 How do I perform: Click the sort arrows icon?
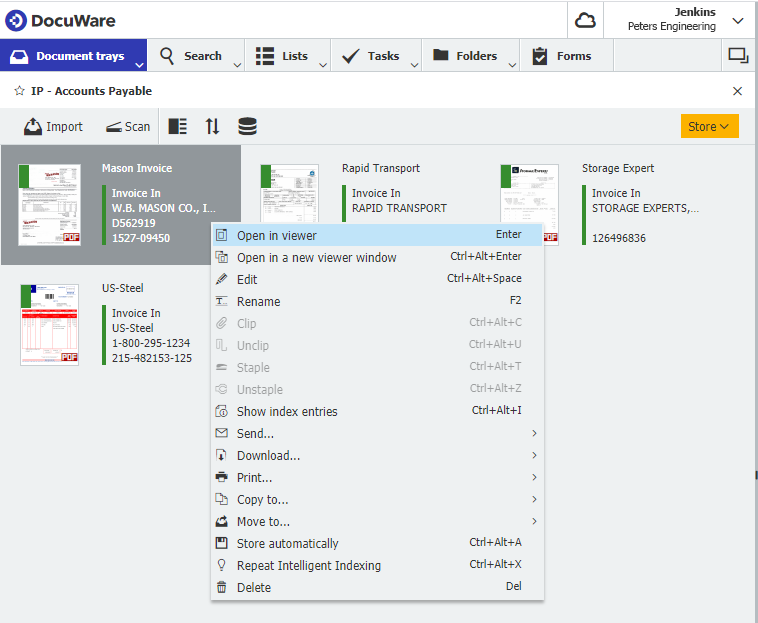212,127
